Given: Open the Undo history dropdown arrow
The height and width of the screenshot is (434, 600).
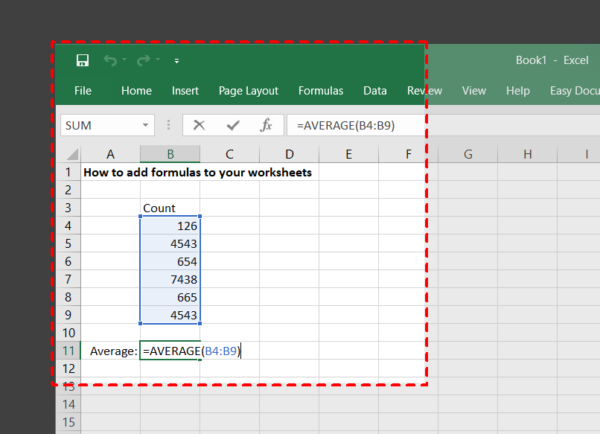Looking at the screenshot, I should (122, 61).
